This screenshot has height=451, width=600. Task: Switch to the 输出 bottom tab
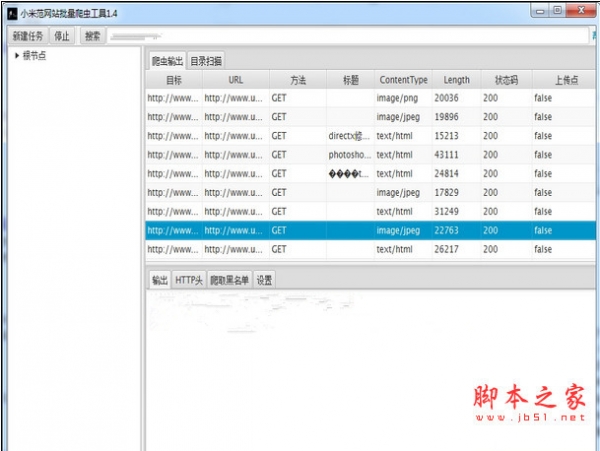[x=159, y=280]
